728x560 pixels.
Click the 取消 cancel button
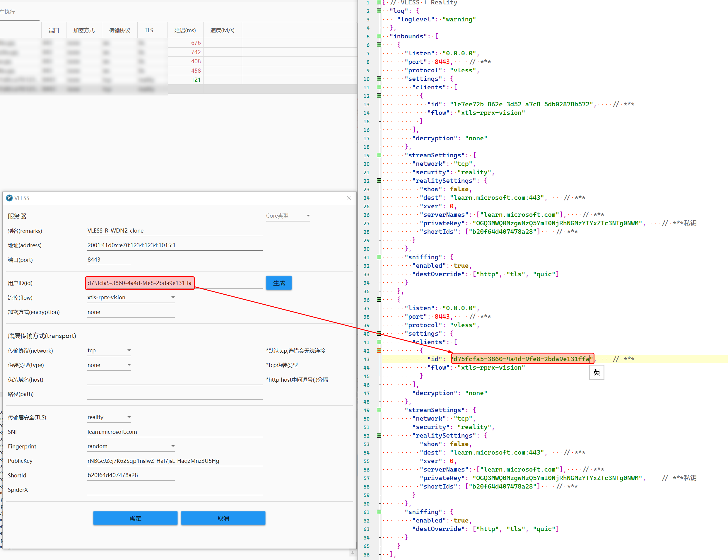tap(223, 518)
